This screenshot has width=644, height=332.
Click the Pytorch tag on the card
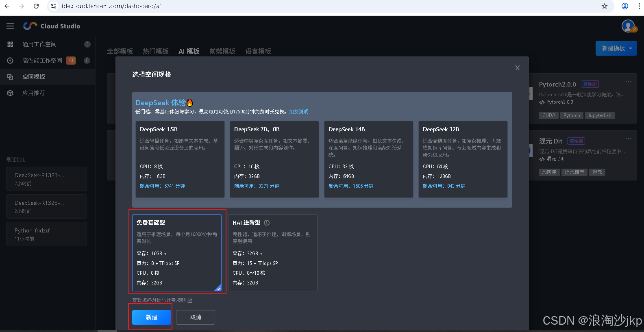pyautogui.click(x=572, y=115)
